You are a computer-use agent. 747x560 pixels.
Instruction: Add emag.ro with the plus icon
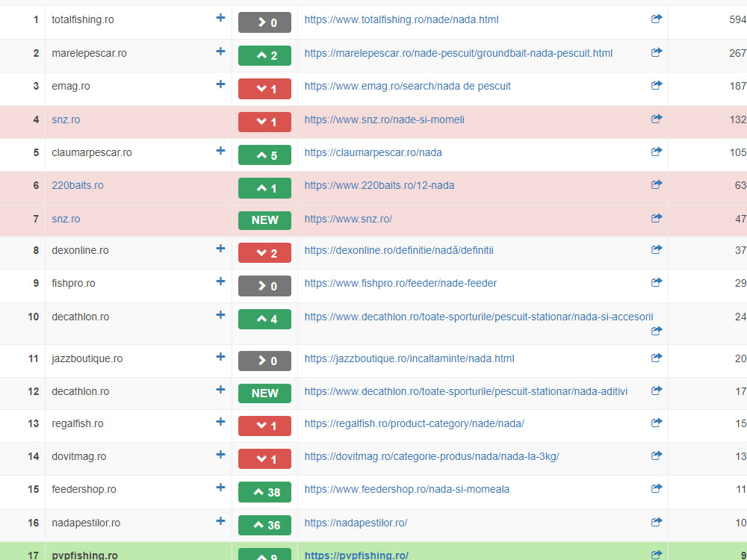point(220,84)
